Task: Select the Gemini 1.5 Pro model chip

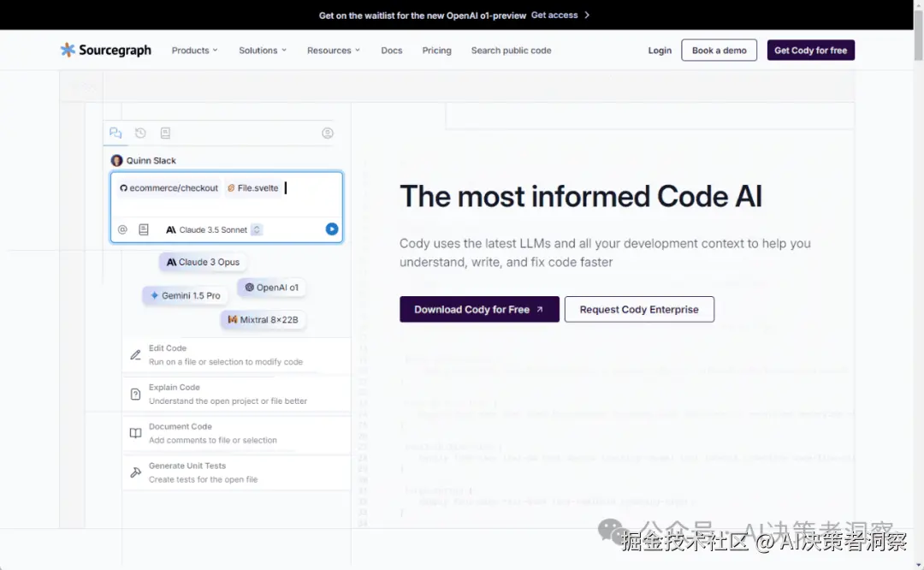Action: pos(185,295)
